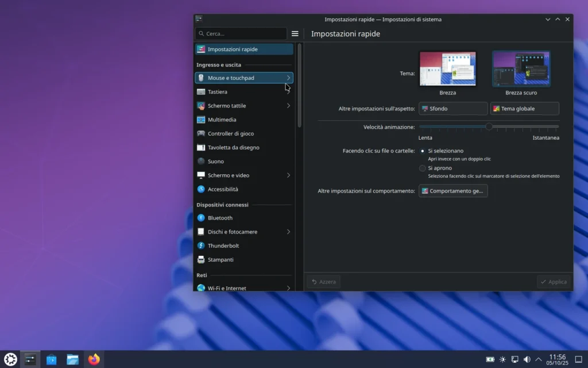
Task: Click the Tema globale button
Action: pyautogui.click(x=524, y=108)
